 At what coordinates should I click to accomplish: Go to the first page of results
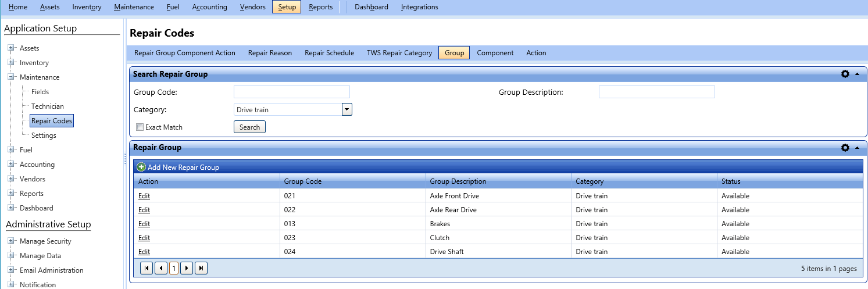147,268
